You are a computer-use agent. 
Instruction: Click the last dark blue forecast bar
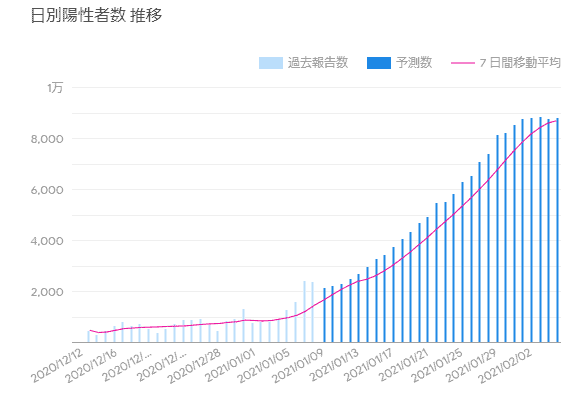click(x=558, y=230)
